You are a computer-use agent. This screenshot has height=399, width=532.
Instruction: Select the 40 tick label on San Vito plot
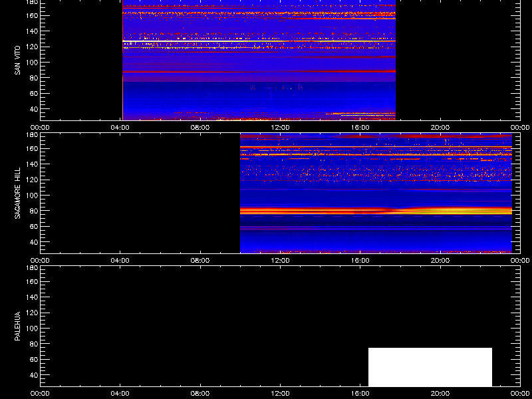point(35,109)
